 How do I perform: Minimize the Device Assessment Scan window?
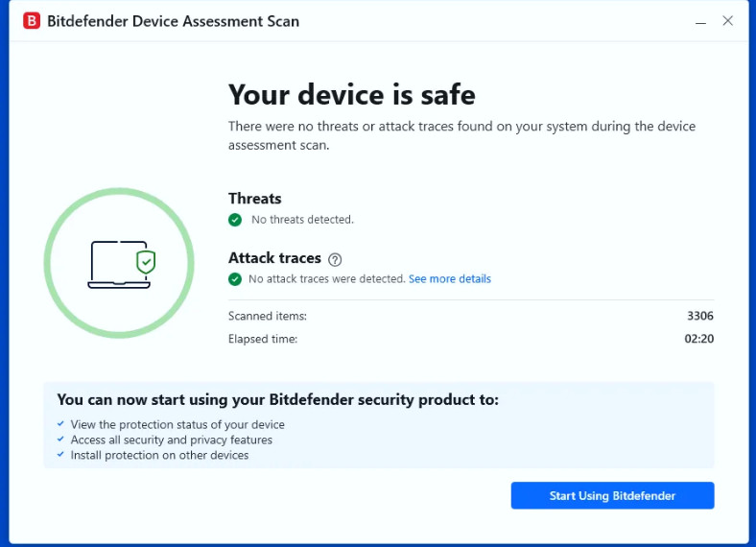click(700, 22)
